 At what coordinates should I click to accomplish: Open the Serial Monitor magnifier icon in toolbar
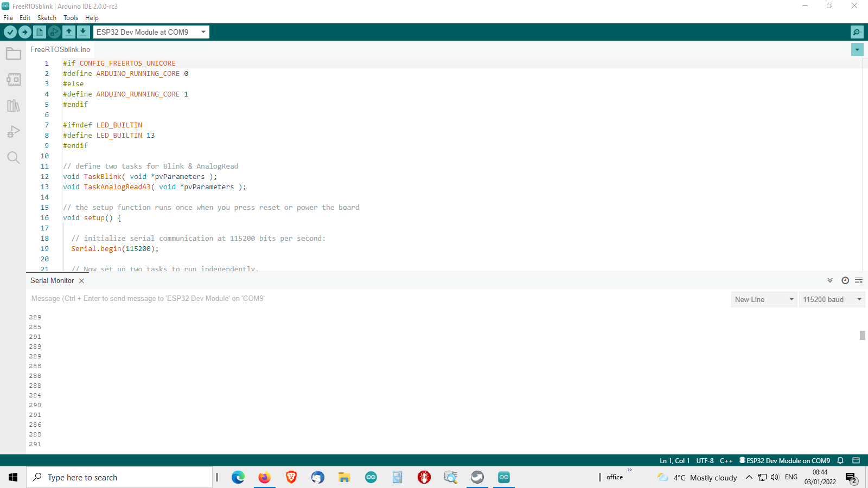857,32
